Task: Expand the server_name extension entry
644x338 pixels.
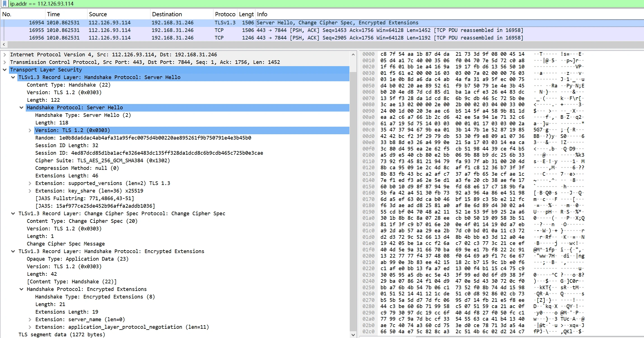Action: point(30,320)
